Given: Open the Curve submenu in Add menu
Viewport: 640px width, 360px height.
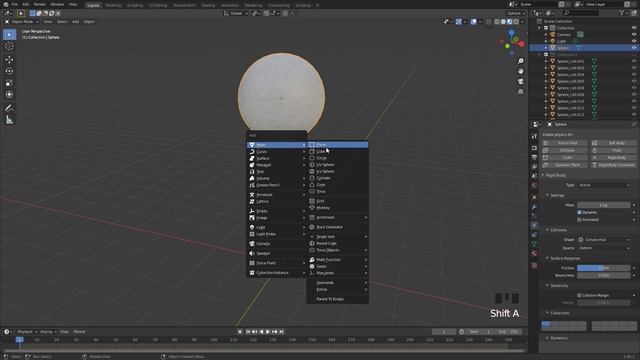Looking at the screenshot, I should pos(277,152).
